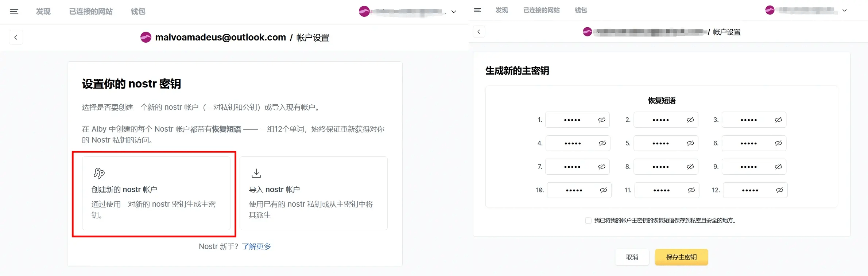868x276 pixels.
Task: Go back using right window arrow
Action: 479,32
